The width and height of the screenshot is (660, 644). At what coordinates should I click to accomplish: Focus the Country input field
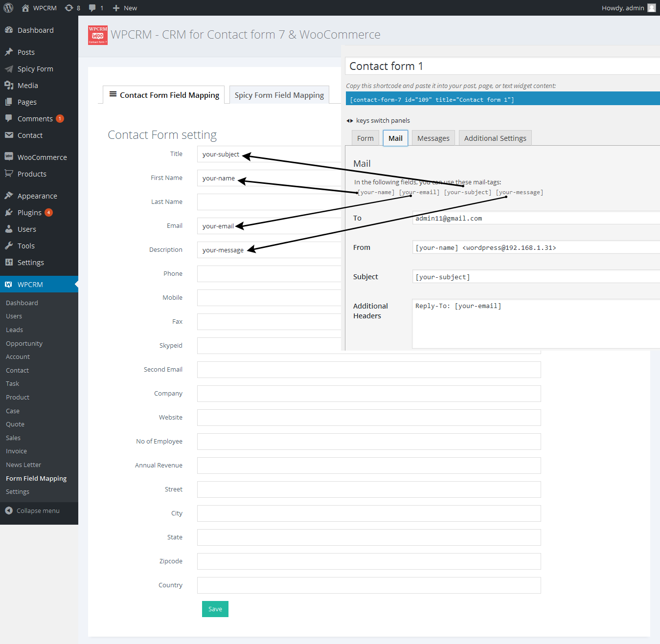coord(369,585)
